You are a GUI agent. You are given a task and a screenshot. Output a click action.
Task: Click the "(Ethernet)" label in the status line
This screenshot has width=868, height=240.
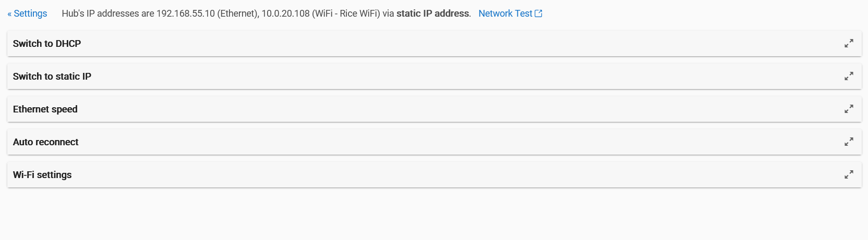[237, 14]
